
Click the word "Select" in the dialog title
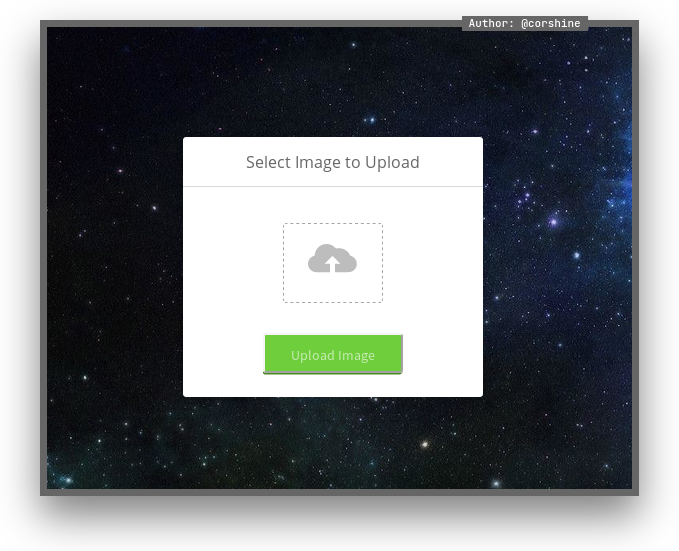268,162
